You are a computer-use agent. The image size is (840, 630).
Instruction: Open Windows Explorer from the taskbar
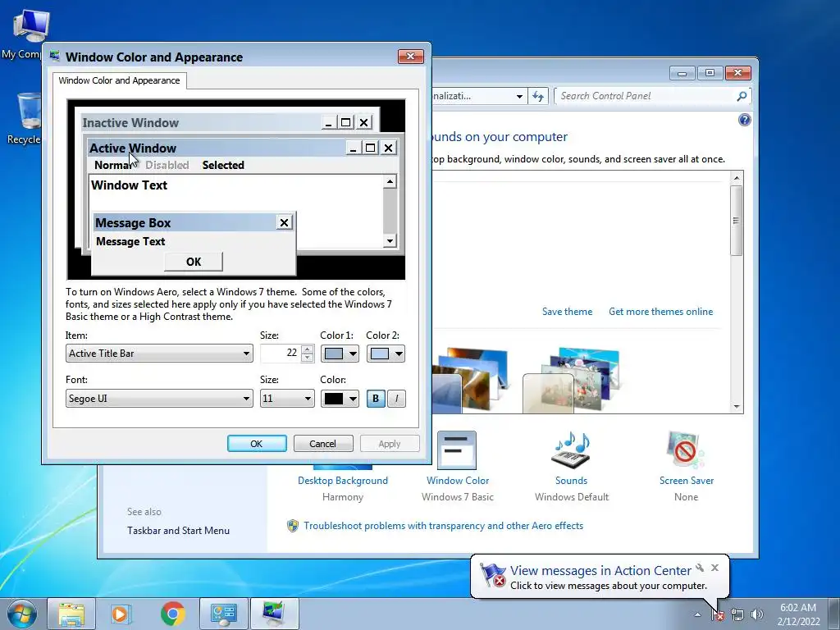pos(71,614)
